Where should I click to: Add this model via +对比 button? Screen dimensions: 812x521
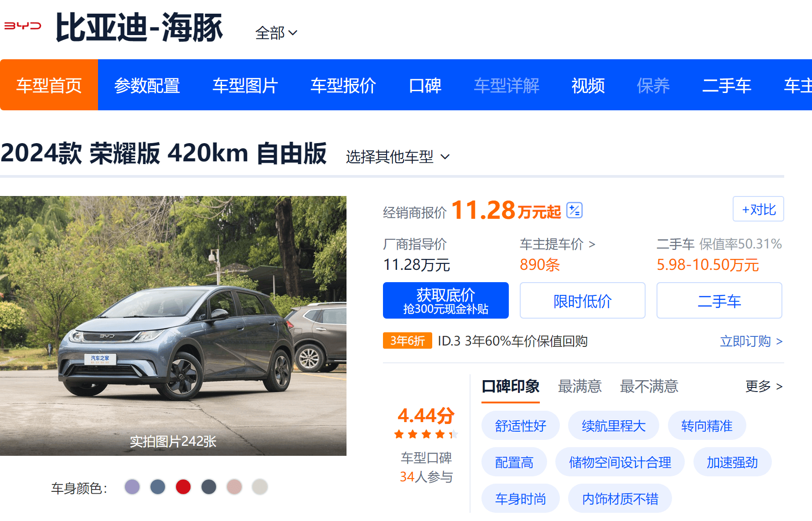(x=758, y=209)
